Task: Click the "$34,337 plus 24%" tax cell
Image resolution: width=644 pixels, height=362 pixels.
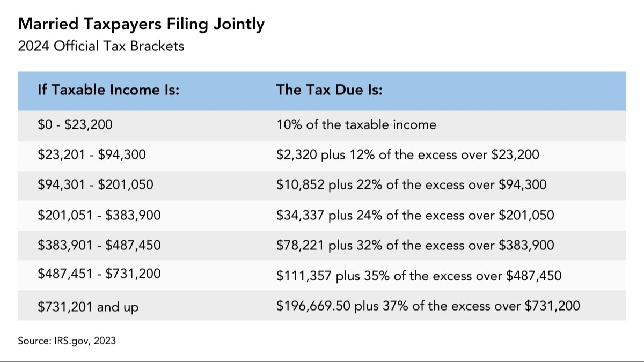Action: click(x=415, y=215)
